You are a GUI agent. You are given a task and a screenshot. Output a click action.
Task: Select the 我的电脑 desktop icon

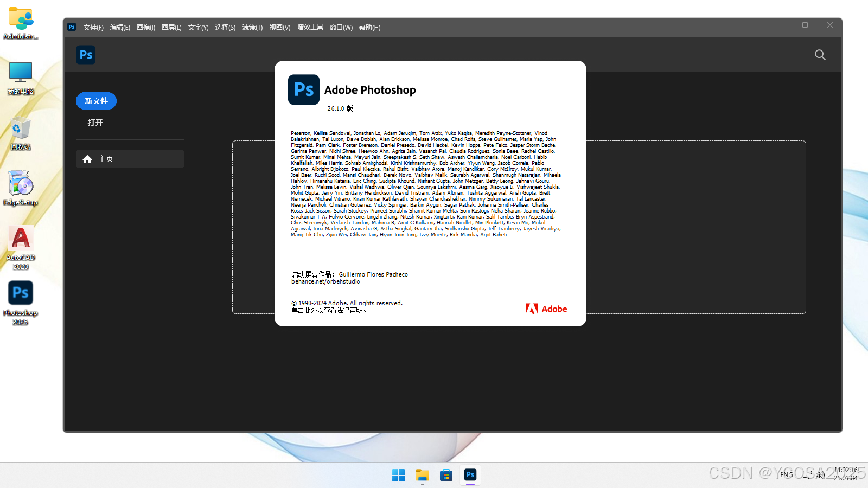click(x=21, y=78)
